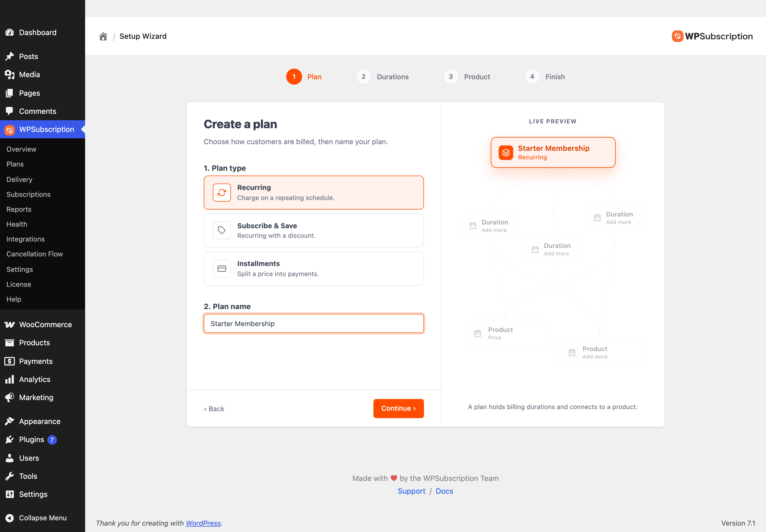Image resolution: width=766 pixels, height=532 pixels.
Task: Click the Analytics bar chart icon
Action: 10,379
